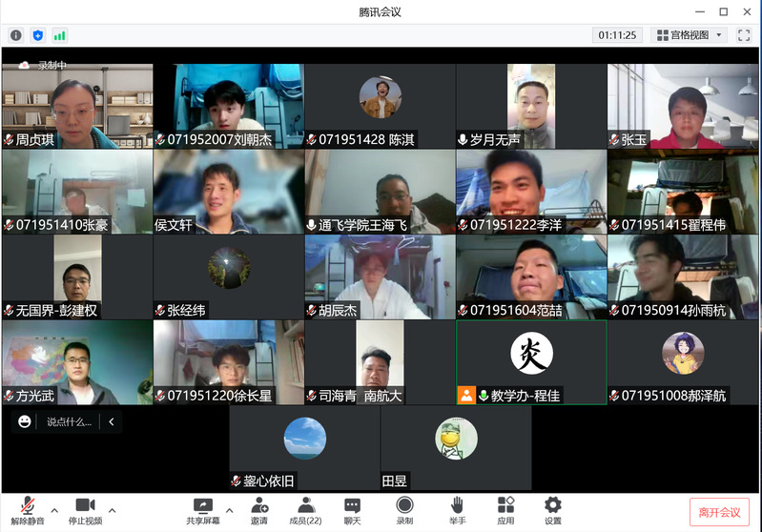Click the emoji smiley icon in chat bar

pyautogui.click(x=25, y=421)
